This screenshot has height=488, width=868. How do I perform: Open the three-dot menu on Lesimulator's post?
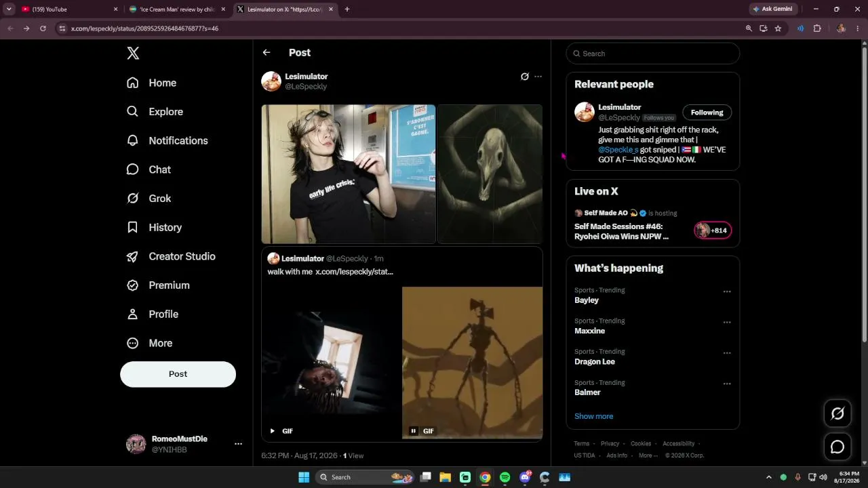(x=538, y=77)
